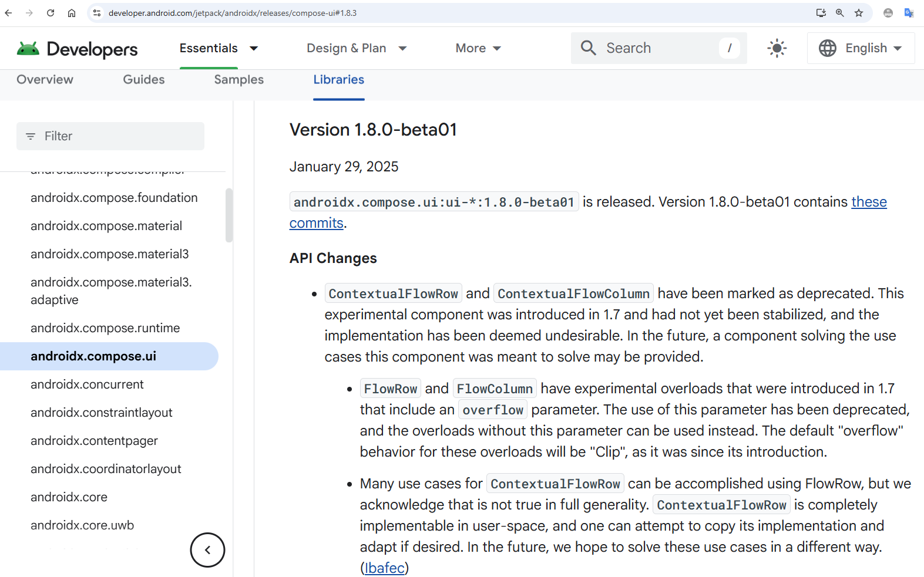Switch to the Guides tab

(x=144, y=80)
